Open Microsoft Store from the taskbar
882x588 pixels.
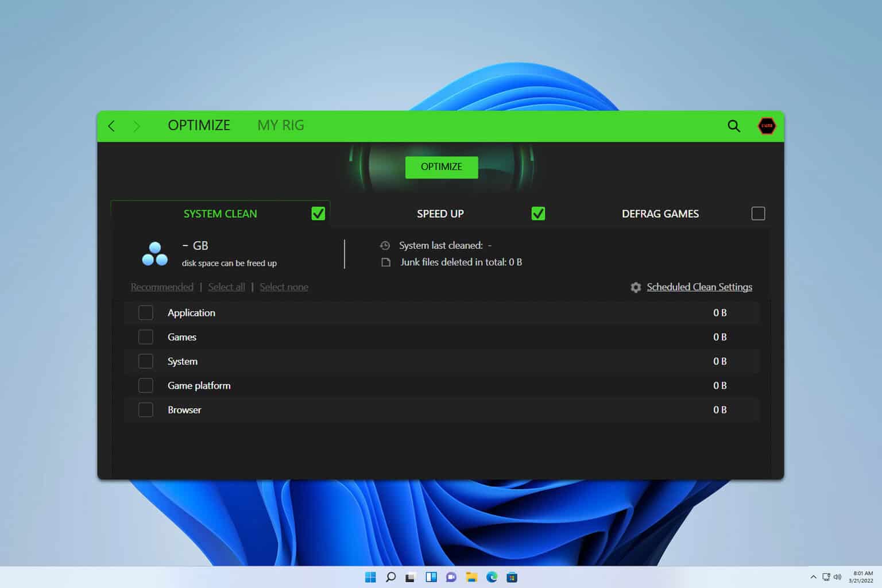[x=512, y=577]
